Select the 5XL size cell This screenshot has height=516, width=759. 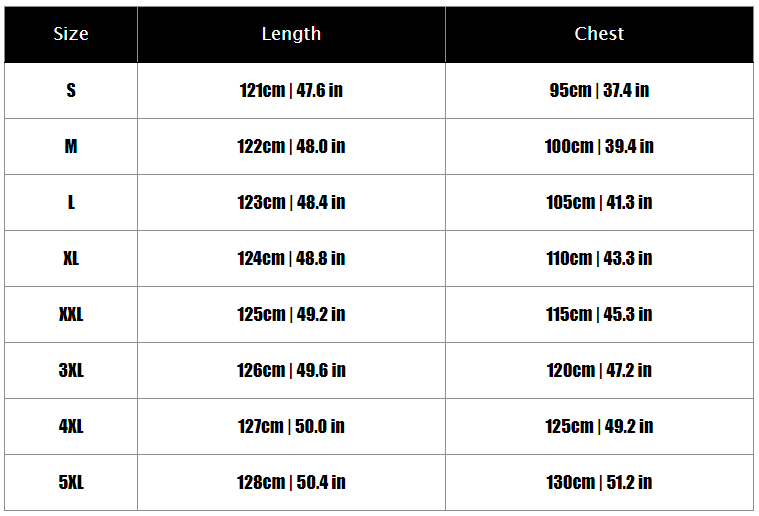(x=71, y=483)
